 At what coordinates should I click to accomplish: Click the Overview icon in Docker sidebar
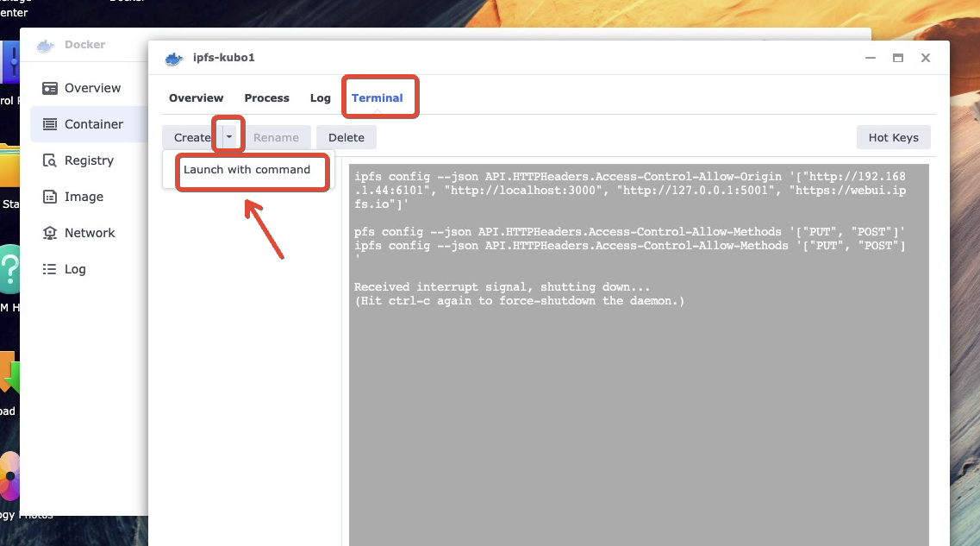tap(50, 88)
